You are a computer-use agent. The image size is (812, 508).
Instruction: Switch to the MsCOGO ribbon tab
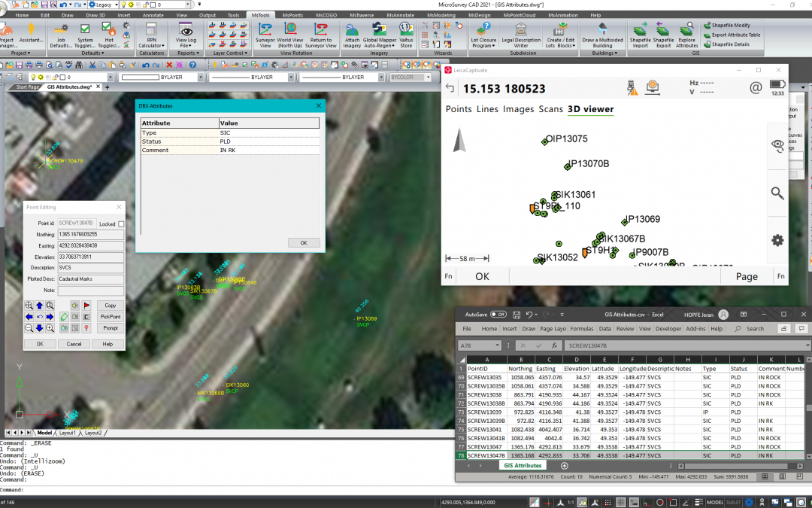pos(326,15)
